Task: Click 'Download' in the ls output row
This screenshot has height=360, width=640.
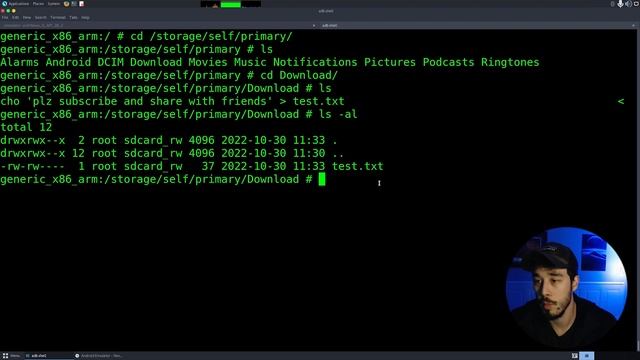Action: (x=156, y=62)
